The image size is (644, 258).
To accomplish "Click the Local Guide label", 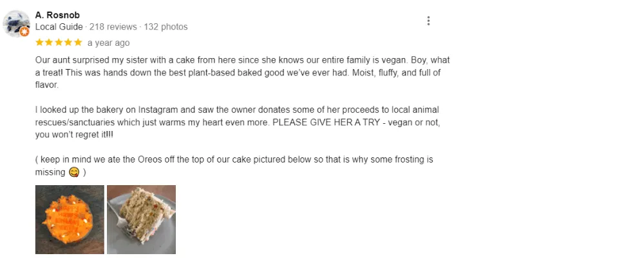I will 59,27.
